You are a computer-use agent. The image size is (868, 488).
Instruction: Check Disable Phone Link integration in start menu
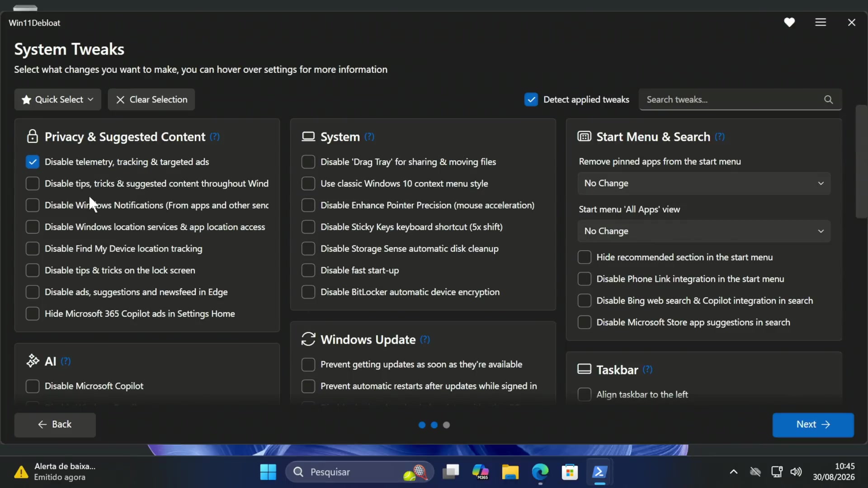[585, 279]
